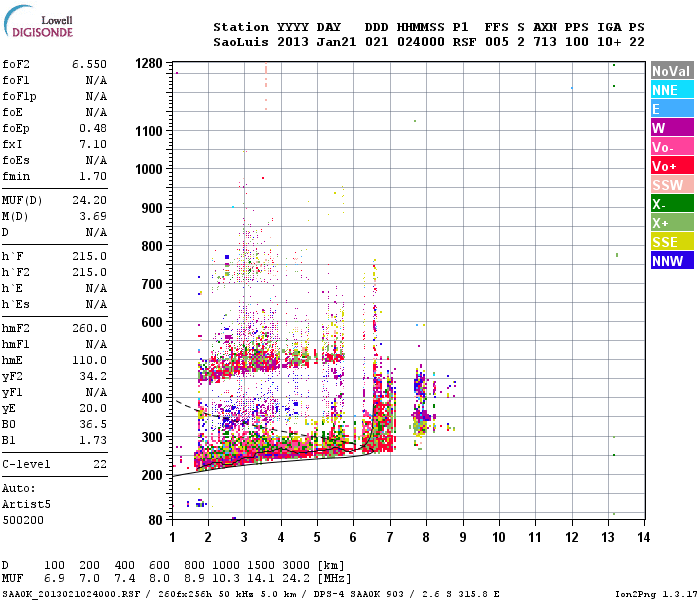Select the W purple legend swatch

click(672, 128)
